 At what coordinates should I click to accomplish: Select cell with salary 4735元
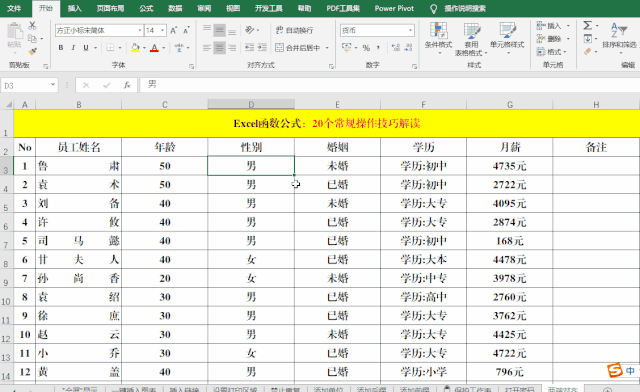[509, 166]
